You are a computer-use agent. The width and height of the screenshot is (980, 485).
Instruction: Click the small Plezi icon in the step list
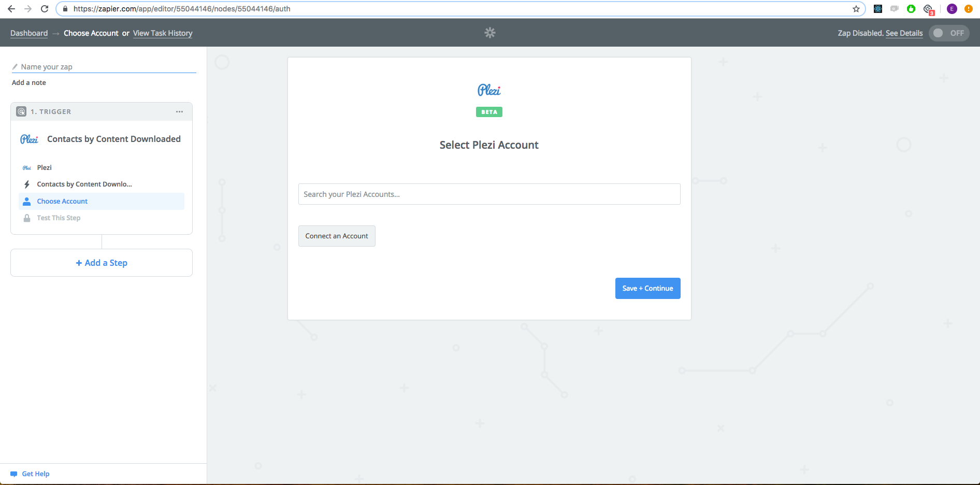tap(27, 167)
